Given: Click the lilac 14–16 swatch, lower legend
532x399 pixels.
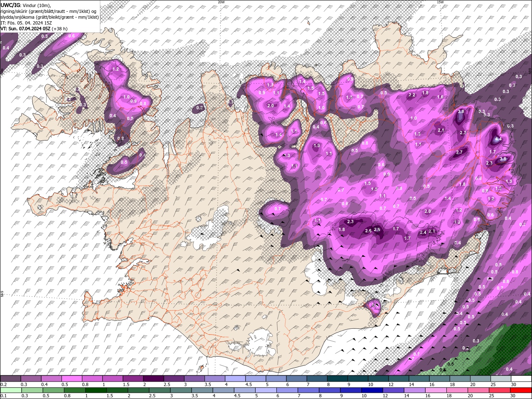Looking at the screenshot, I should pyautogui.click(x=414, y=390).
